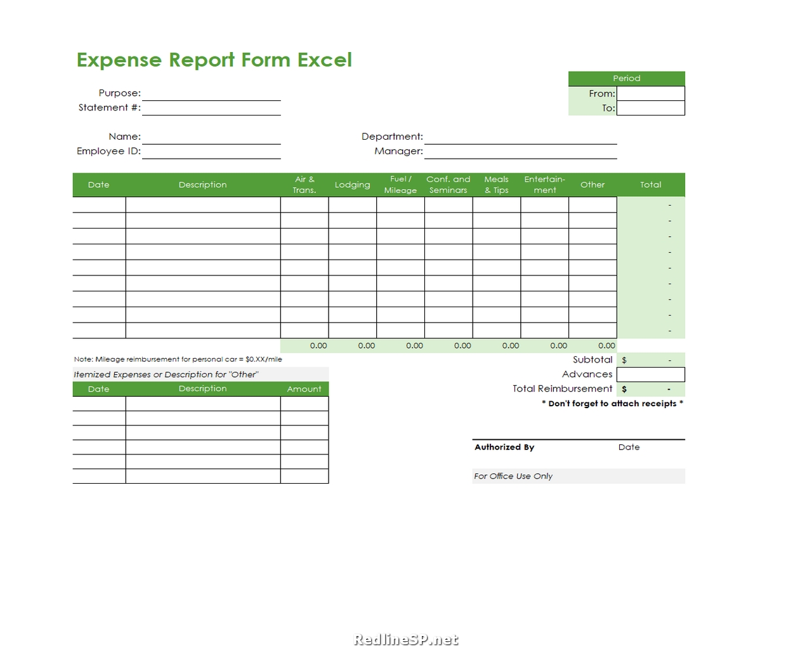Click the Authorized By signature label
Screen dimensions: 812x650
(x=504, y=448)
